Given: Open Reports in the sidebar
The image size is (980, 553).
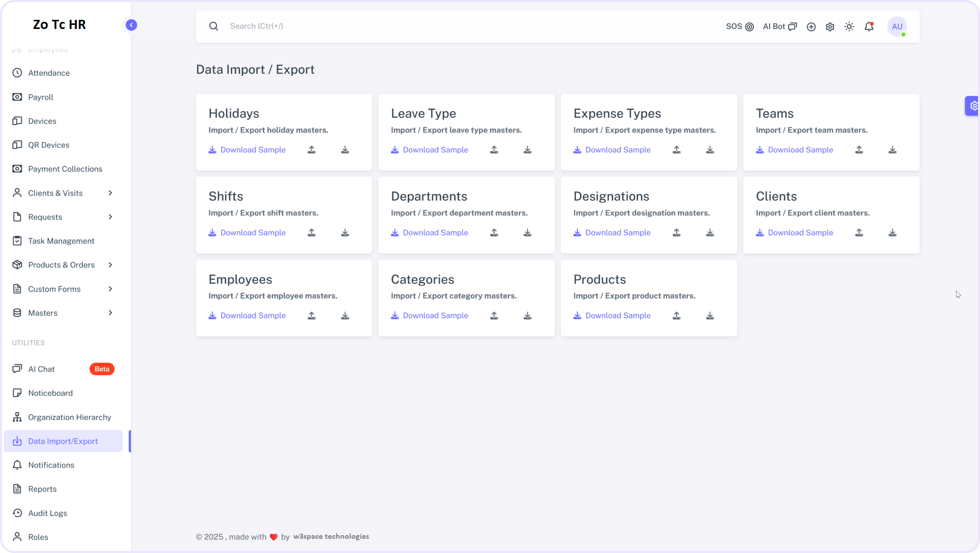Looking at the screenshot, I should click(63, 489).
